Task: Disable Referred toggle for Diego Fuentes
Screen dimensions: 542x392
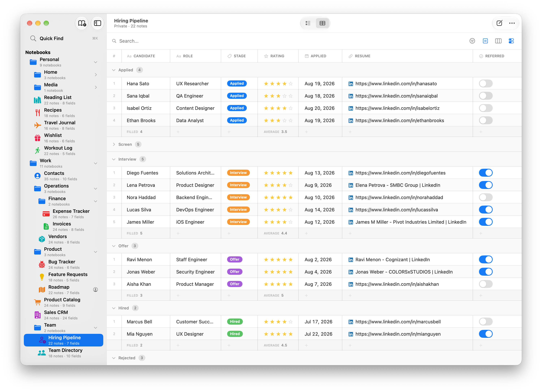Action: coord(486,173)
